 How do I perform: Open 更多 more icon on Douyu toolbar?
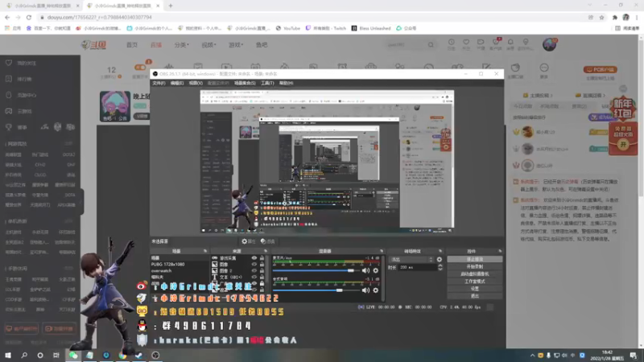click(544, 71)
